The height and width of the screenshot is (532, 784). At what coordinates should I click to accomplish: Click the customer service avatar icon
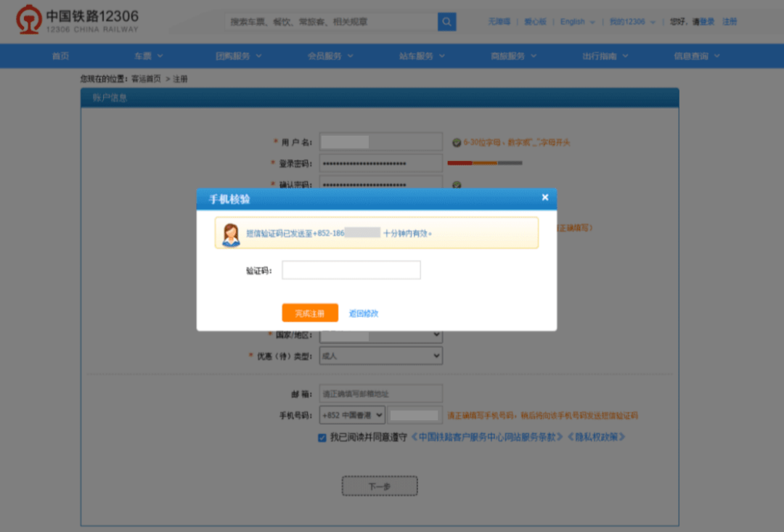click(231, 234)
